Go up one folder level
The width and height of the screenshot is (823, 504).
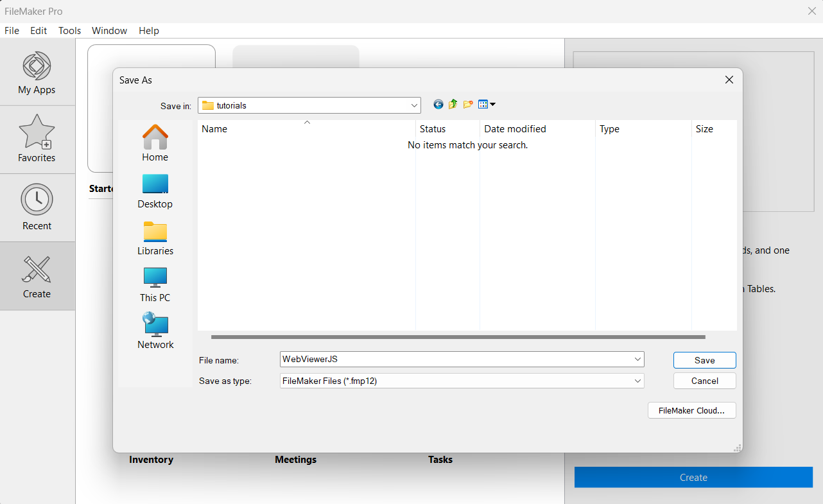coord(453,105)
